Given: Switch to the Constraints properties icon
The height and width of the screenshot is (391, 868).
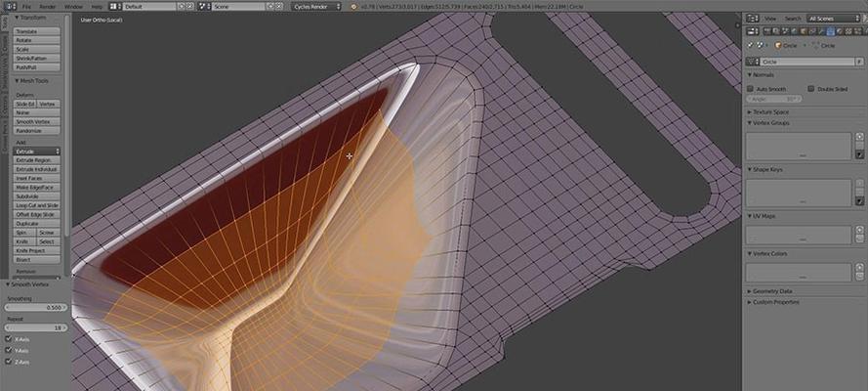Looking at the screenshot, I should 812,31.
